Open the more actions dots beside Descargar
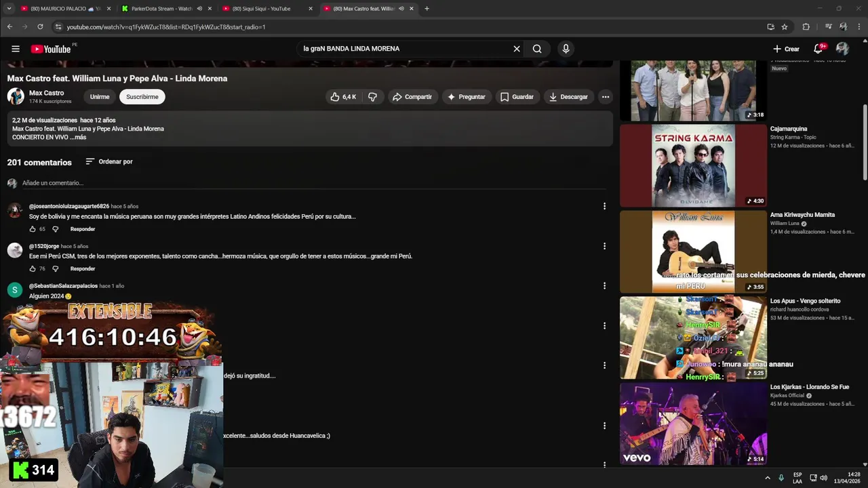The image size is (868, 488). tap(606, 97)
